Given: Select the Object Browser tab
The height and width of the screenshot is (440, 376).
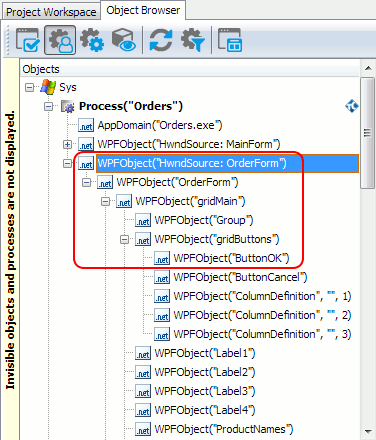Looking at the screenshot, I should (x=143, y=10).
